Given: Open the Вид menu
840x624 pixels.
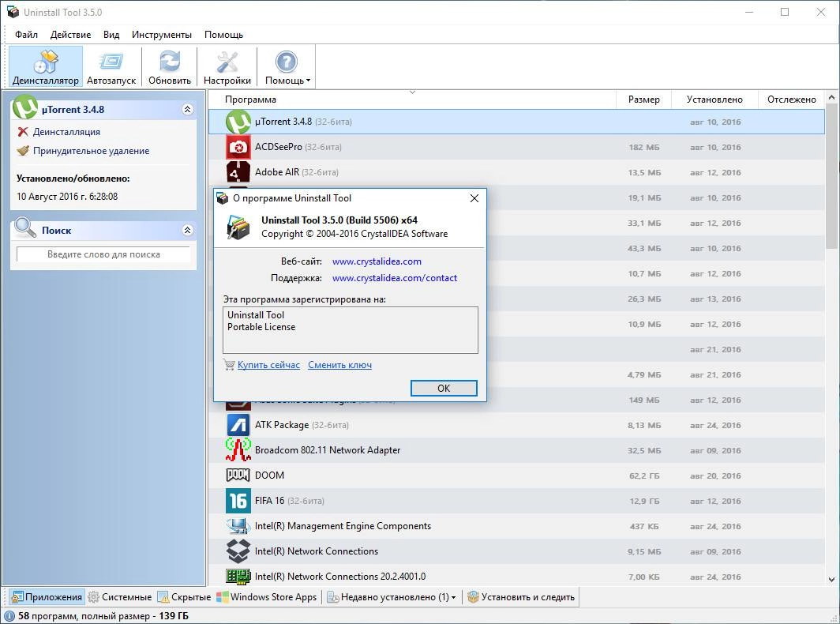Looking at the screenshot, I should (x=111, y=34).
